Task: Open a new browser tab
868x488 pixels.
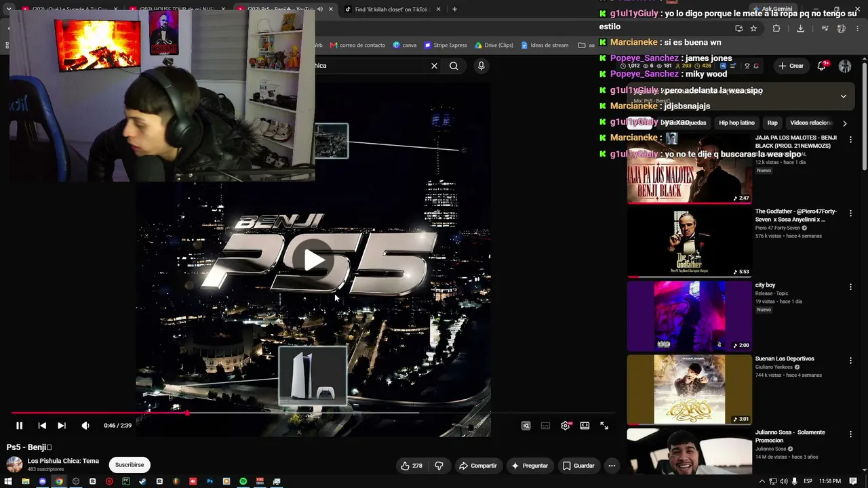Action: point(454,9)
